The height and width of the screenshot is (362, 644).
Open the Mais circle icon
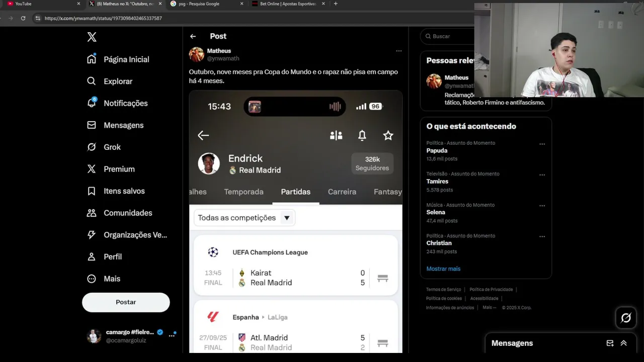[x=92, y=279]
